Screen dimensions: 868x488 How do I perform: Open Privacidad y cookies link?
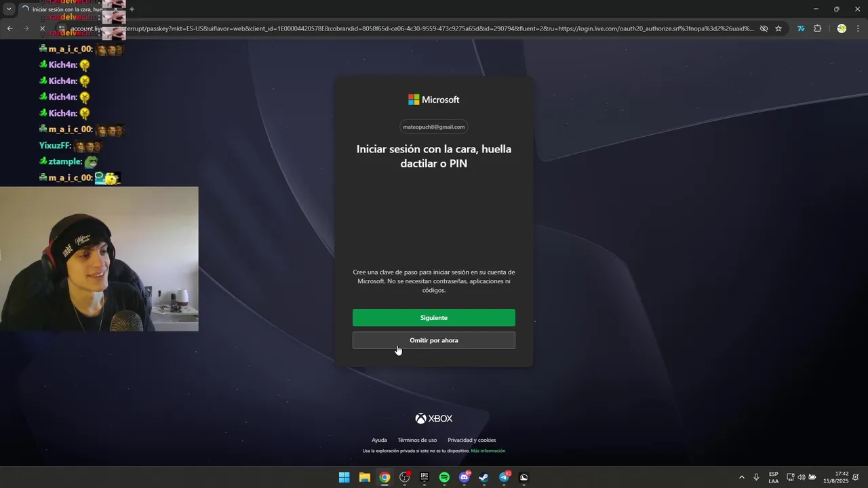472,440
